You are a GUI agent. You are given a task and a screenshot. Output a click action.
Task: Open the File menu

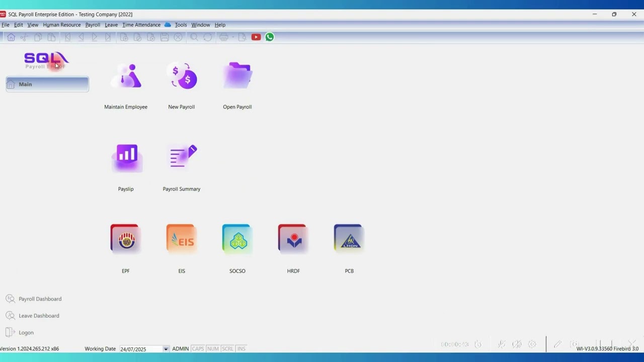pyautogui.click(x=6, y=25)
